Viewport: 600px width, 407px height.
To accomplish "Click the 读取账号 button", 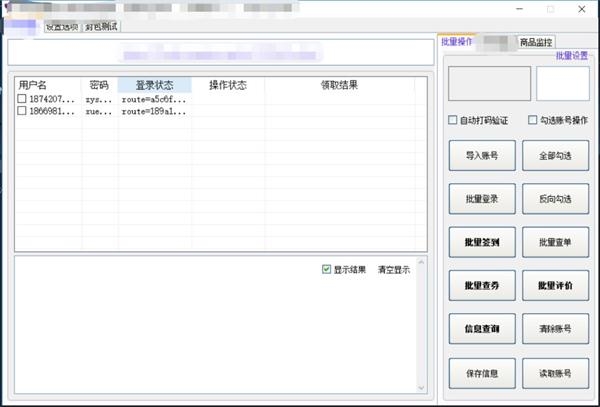I will tap(555, 373).
